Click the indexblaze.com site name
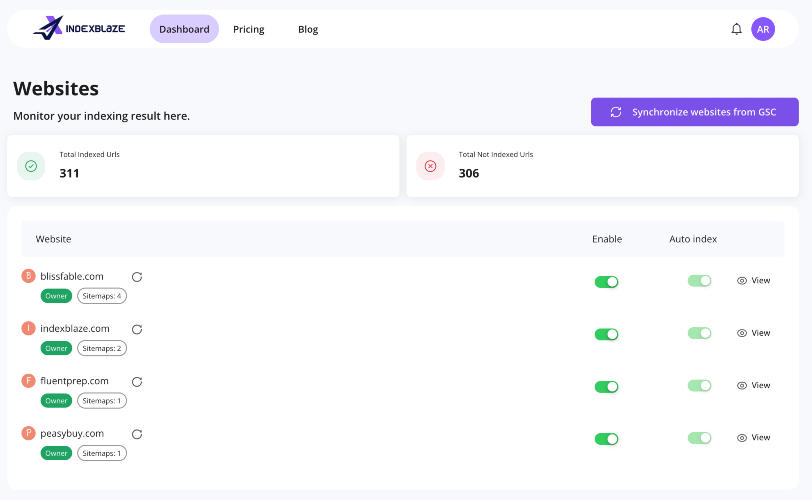This screenshot has width=812, height=500. coord(75,328)
